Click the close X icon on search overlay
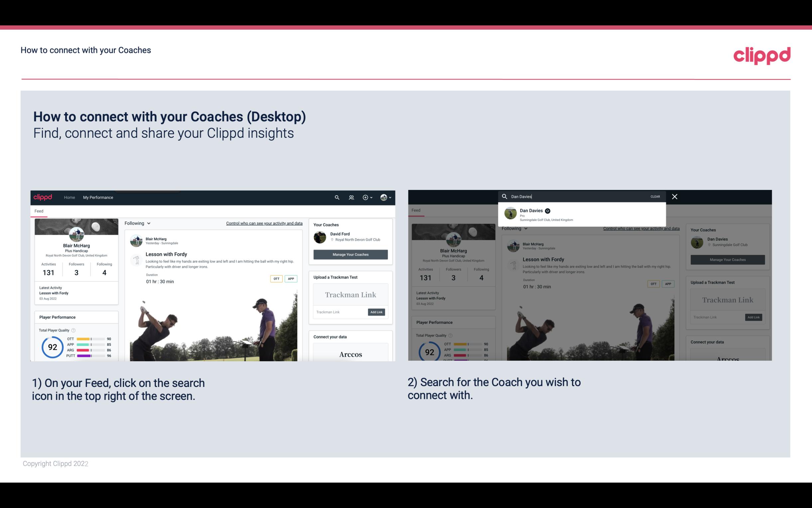The image size is (812, 508). pos(674,196)
